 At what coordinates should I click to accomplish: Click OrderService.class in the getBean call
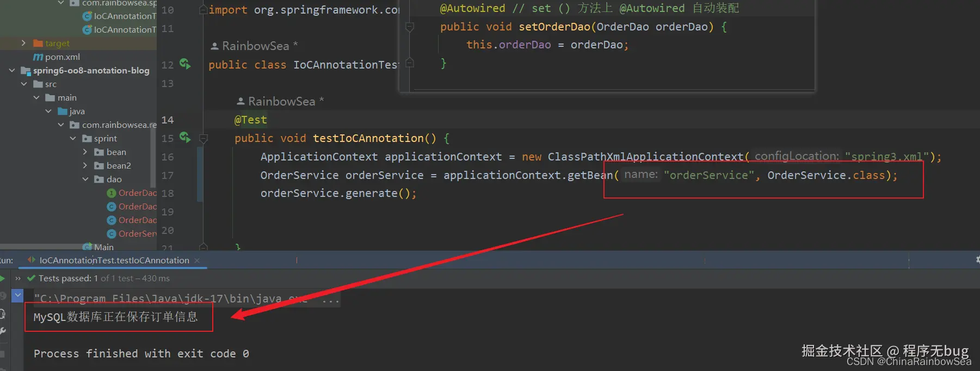point(826,175)
